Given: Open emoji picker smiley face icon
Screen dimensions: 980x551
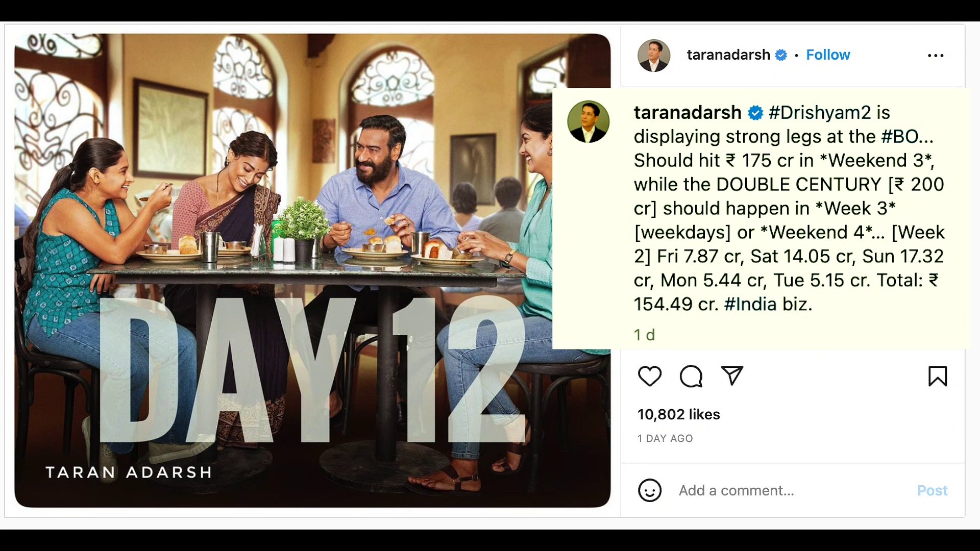Looking at the screenshot, I should 650,490.
